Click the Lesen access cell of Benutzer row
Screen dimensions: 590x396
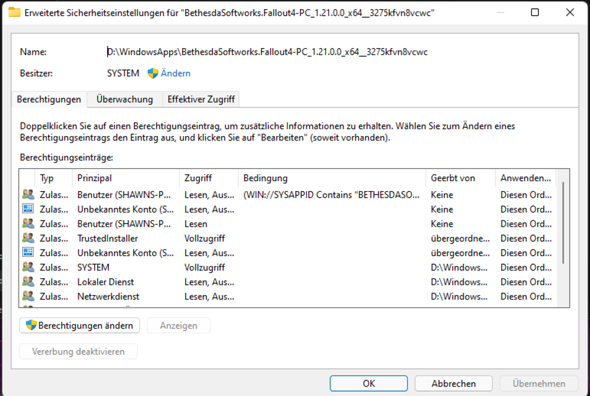pyautogui.click(x=196, y=224)
